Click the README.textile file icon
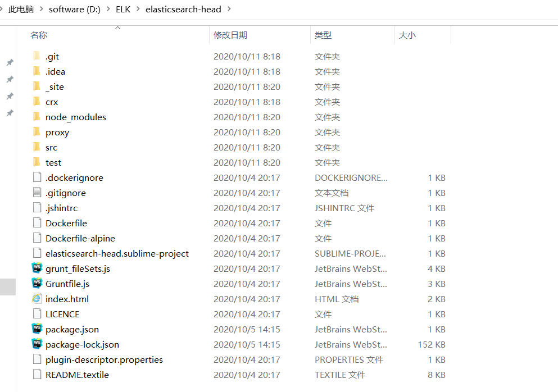The image size is (558, 392). (x=37, y=375)
